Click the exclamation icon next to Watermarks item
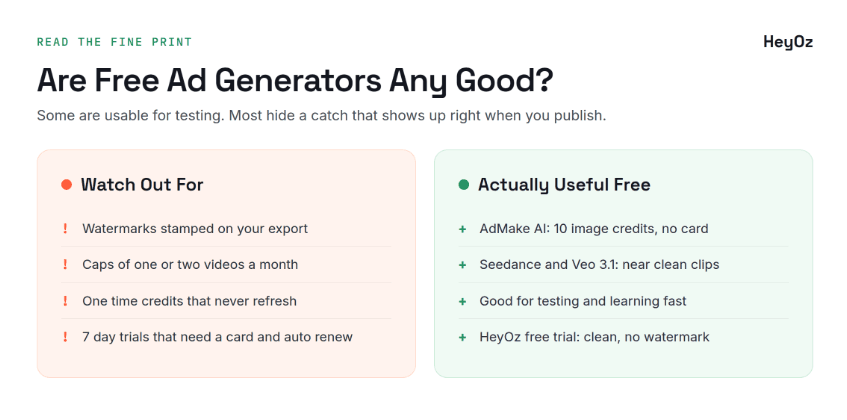This screenshot has height=420, width=847. [x=65, y=228]
